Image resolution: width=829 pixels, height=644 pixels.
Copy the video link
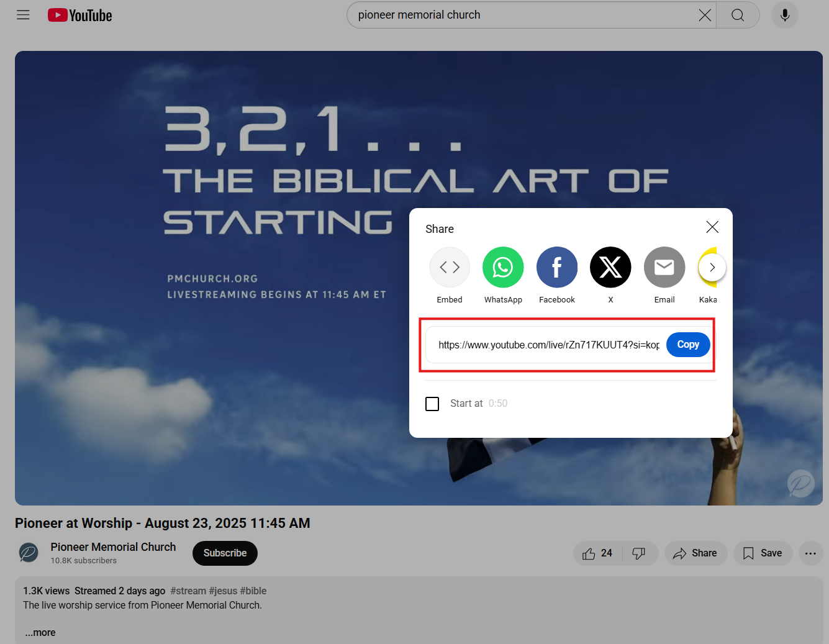point(688,345)
